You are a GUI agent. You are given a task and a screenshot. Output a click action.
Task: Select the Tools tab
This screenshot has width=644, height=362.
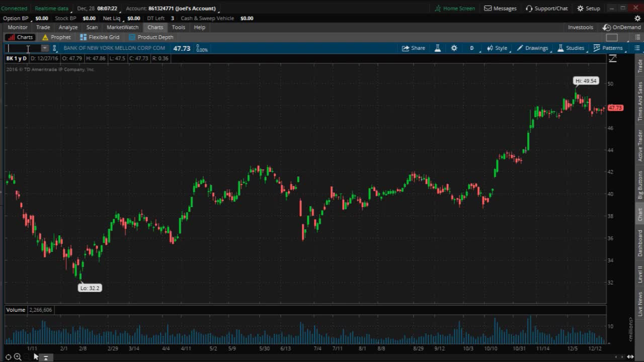178,27
